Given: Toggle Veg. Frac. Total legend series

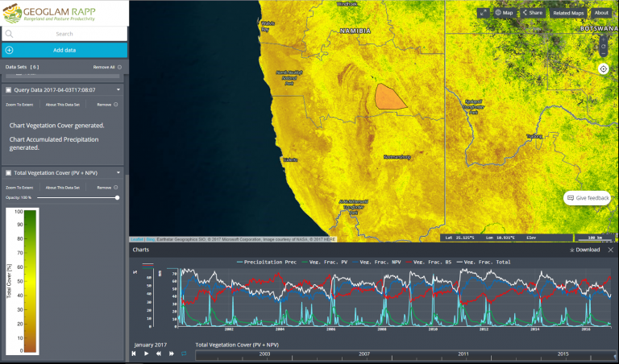Looking at the screenshot, I should point(484,262).
